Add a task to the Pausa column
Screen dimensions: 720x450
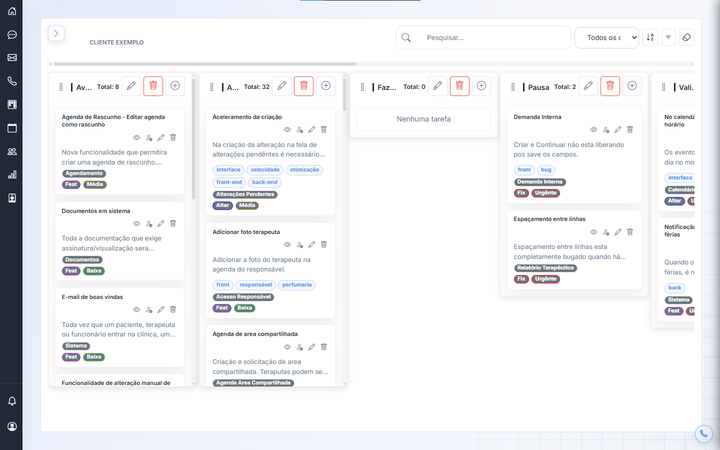click(x=632, y=86)
